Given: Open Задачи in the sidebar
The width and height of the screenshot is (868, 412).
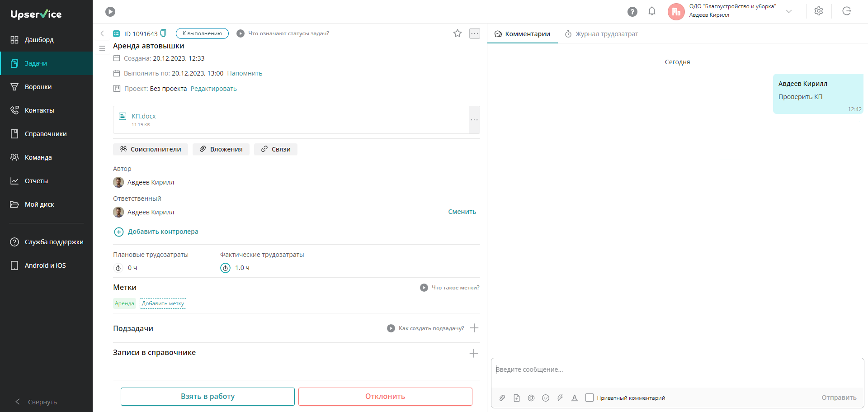Looking at the screenshot, I should (x=46, y=63).
